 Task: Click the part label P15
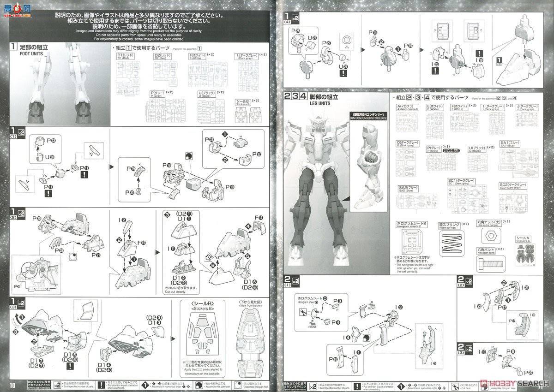click(408, 46)
